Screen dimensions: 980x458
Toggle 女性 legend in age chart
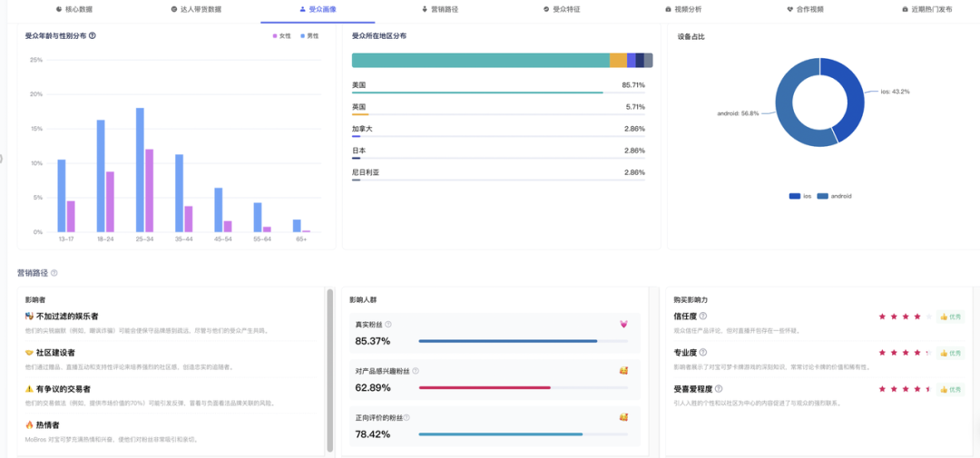click(x=282, y=35)
